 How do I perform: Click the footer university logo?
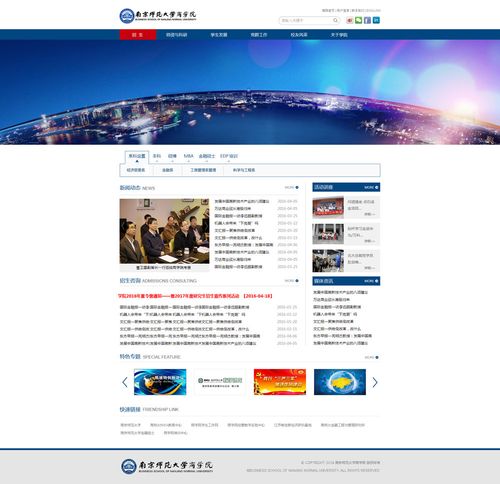167,466
